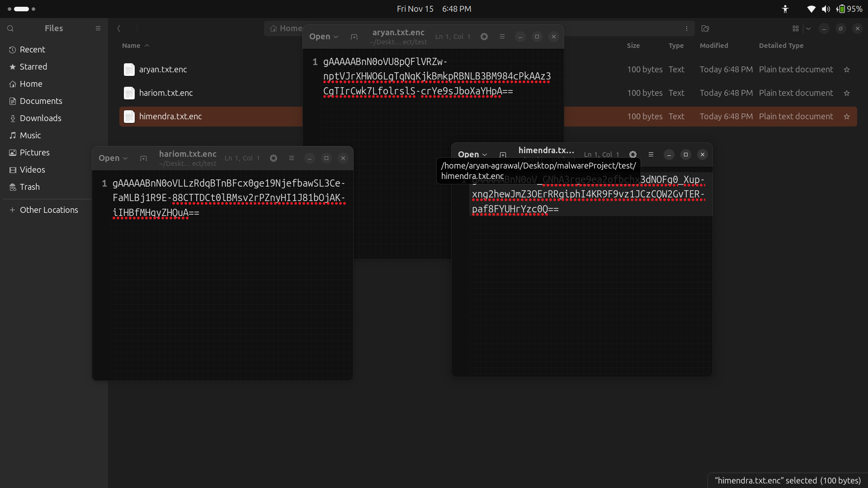The height and width of the screenshot is (488, 868).
Task: Go back with the Files back arrow
Action: pyautogui.click(x=119, y=28)
